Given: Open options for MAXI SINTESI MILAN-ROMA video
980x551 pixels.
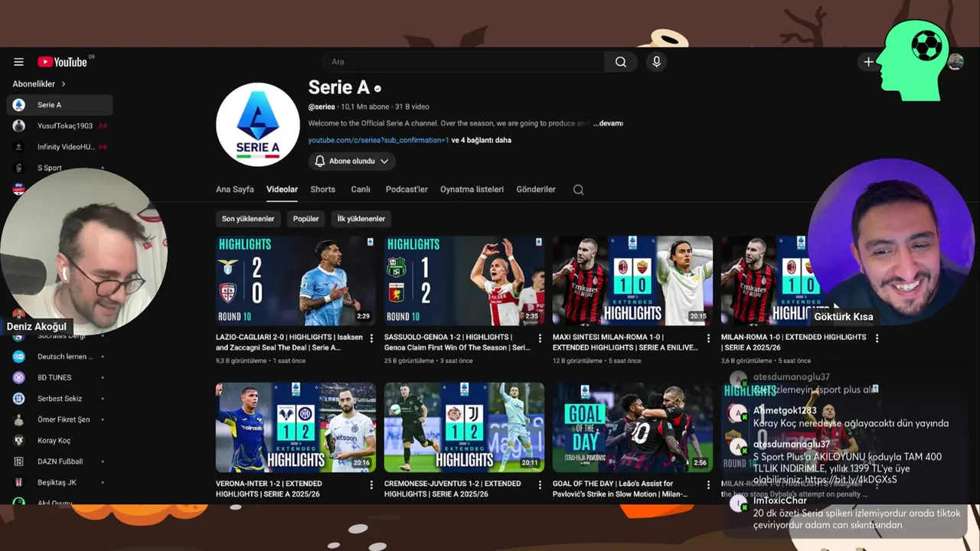Looking at the screenshot, I should coord(708,337).
